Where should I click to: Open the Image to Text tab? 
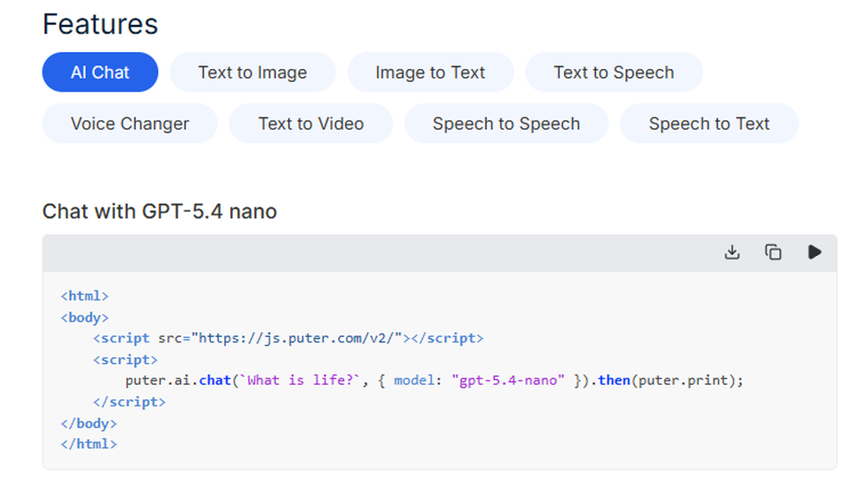(430, 73)
